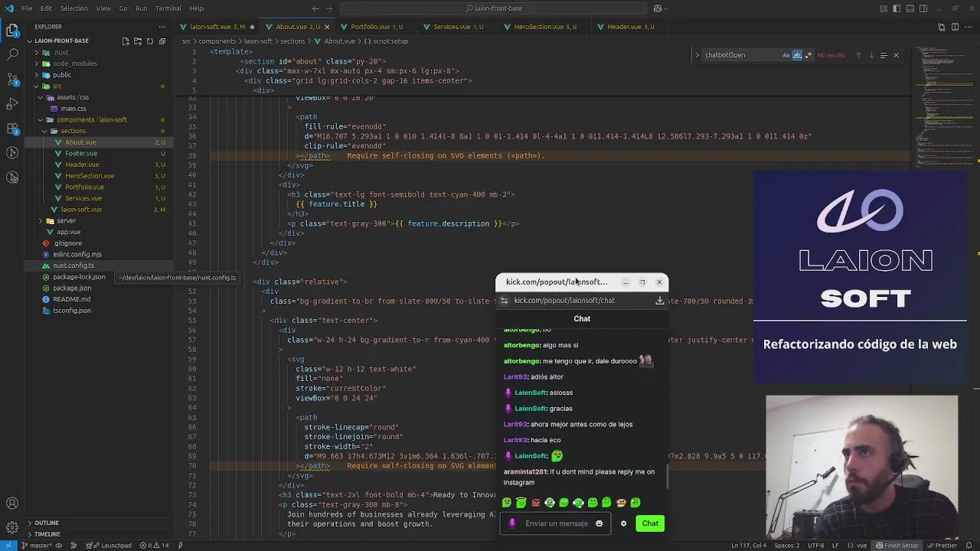Viewport: 980px width, 551px height.
Task: Click the New File icon in Explorer
Action: (126, 41)
